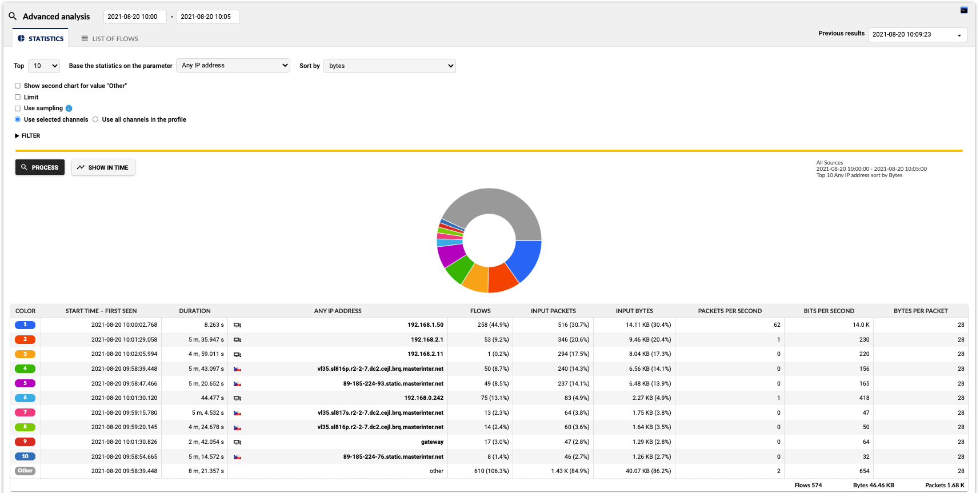Image resolution: width=980 pixels, height=493 pixels.
Task: Click the flag icon for 89-185-224-76.static.masterinter.net
Action: (x=237, y=457)
